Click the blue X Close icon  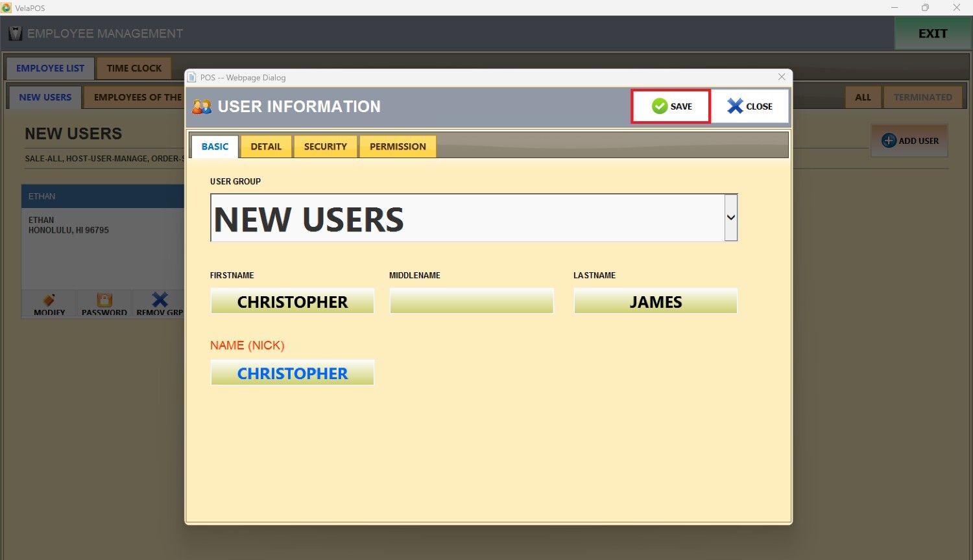coord(735,106)
